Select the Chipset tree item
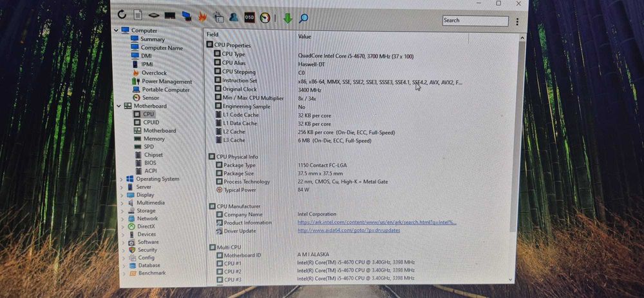Screen dimensions: 644x298 click(153, 155)
